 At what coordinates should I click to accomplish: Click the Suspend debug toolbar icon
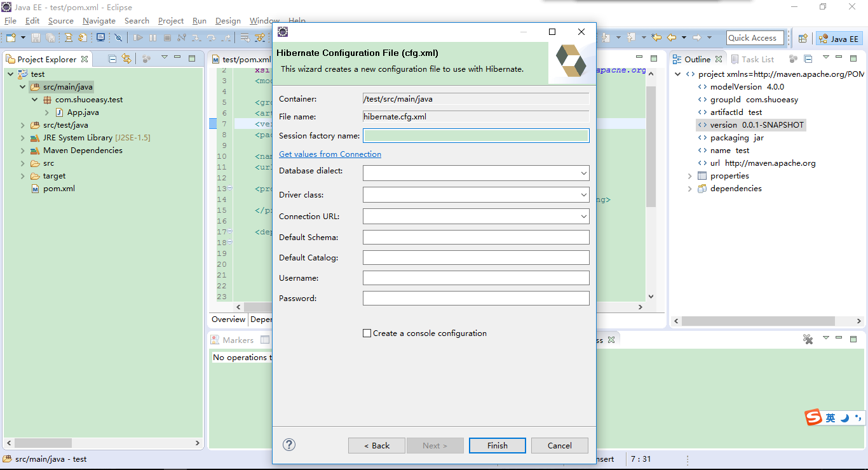pyautogui.click(x=153, y=37)
